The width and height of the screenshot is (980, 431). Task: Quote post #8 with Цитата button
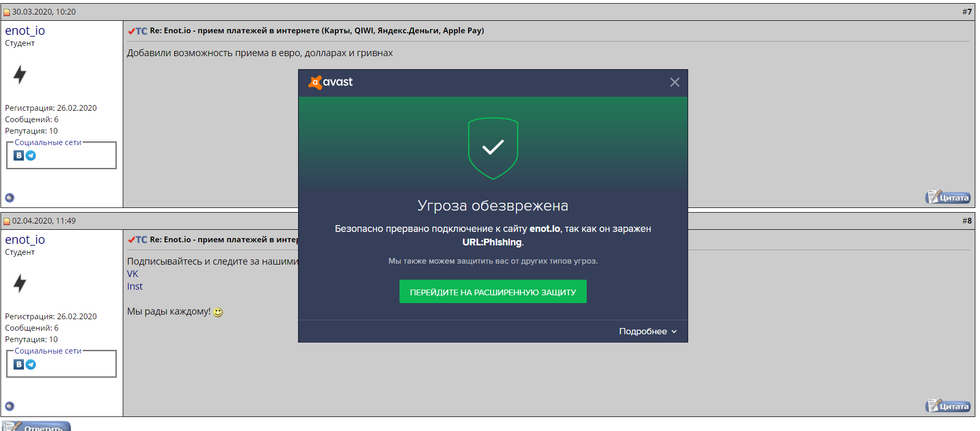[x=948, y=406]
